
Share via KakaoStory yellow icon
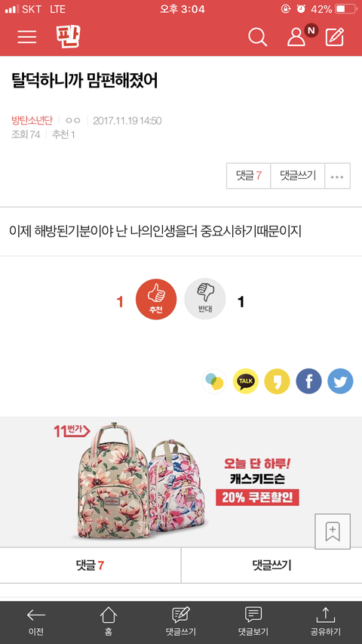pyautogui.click(x=277, y=381)
